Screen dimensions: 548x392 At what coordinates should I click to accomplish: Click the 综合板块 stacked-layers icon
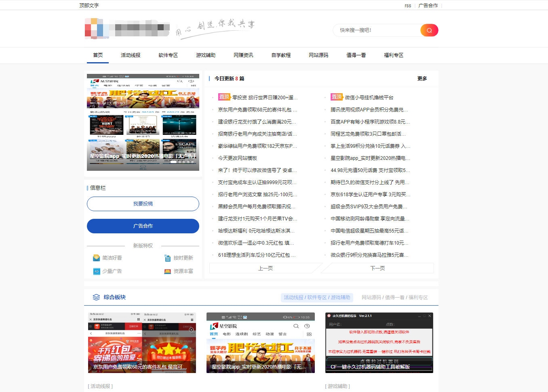pyautogui.click(x=96, y=297)
